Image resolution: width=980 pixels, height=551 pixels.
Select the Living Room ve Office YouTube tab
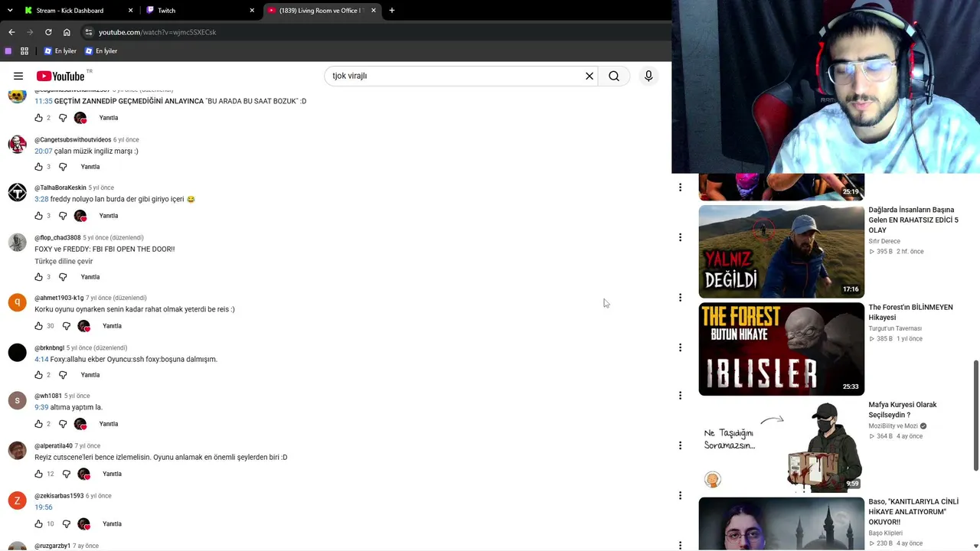(x=322, y=10)
